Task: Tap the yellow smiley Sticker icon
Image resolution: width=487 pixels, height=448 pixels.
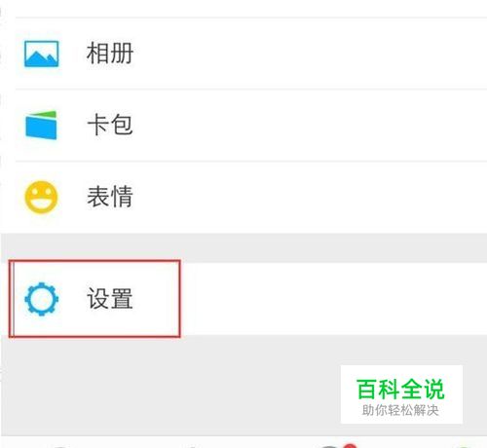Action: pyautogui.click(x=41, y=197)
